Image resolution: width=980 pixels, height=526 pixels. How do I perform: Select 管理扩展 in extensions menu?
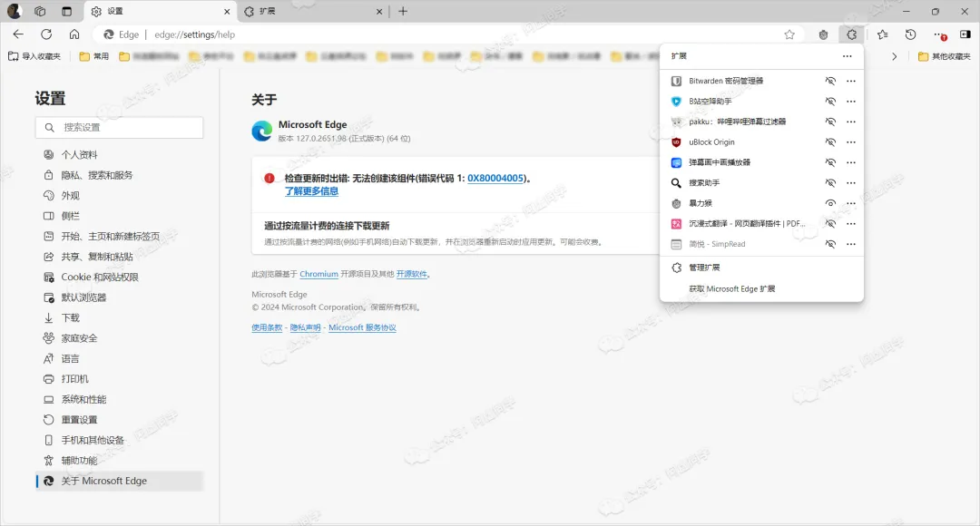[704, 268]
